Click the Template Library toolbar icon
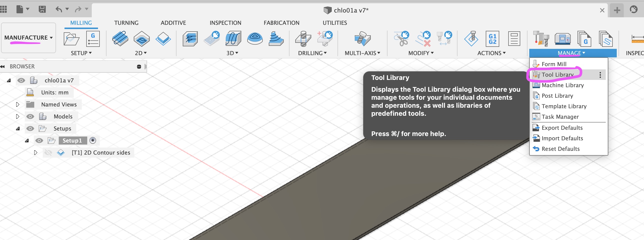 (605, 39)
